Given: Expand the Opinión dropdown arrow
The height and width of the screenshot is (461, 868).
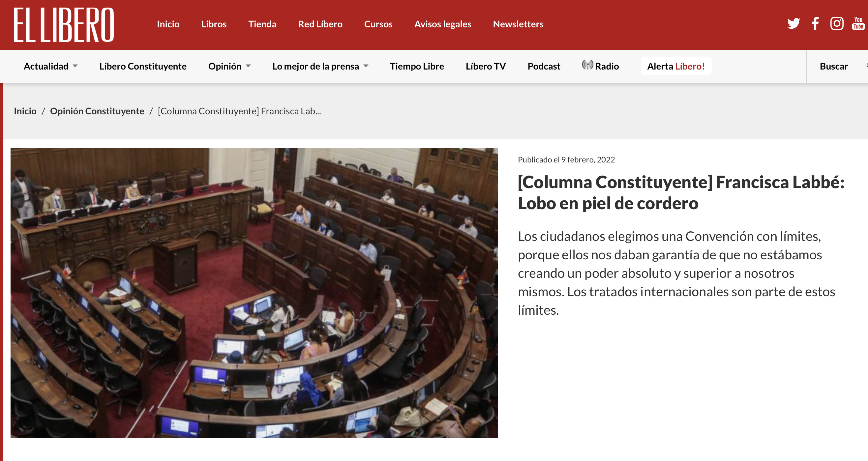Looking at the screenshot, I should coord(248,66).
